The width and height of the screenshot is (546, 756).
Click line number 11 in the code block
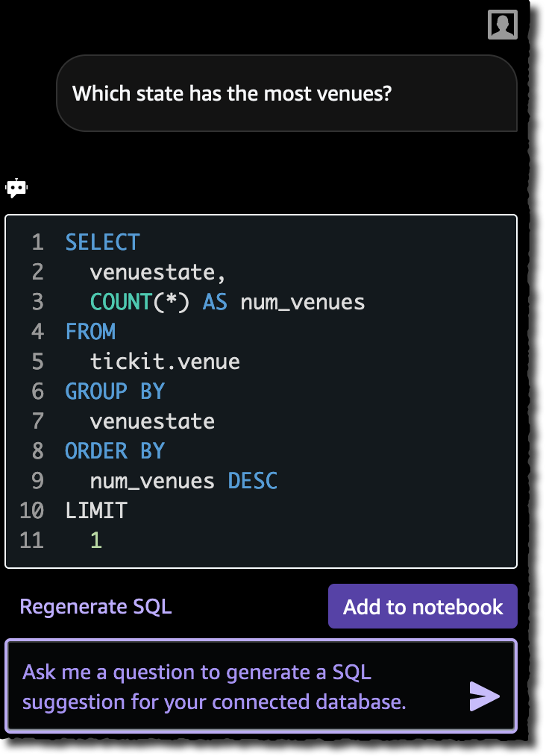[x=31, y=540]
